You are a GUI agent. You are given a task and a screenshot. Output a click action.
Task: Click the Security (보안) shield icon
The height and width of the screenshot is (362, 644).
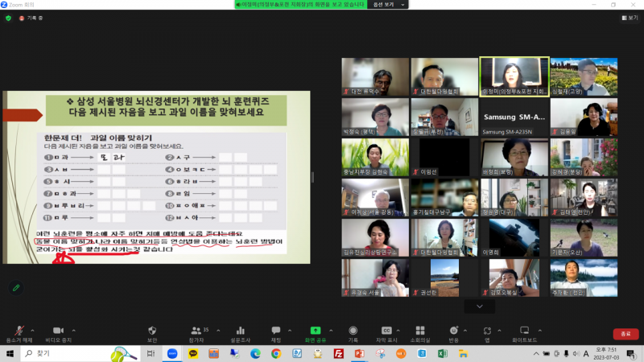click(152, 331)
